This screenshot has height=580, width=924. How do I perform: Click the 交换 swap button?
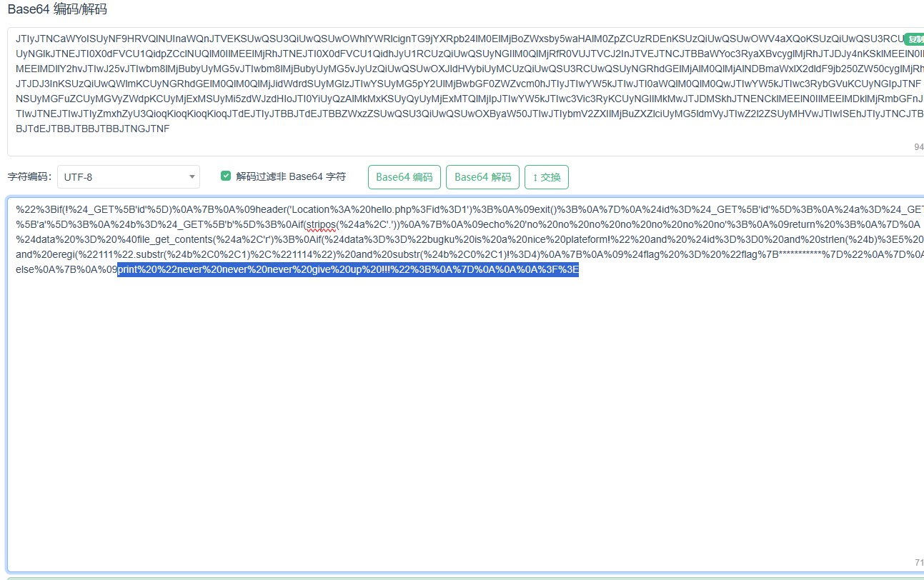(x=546, y=177)
